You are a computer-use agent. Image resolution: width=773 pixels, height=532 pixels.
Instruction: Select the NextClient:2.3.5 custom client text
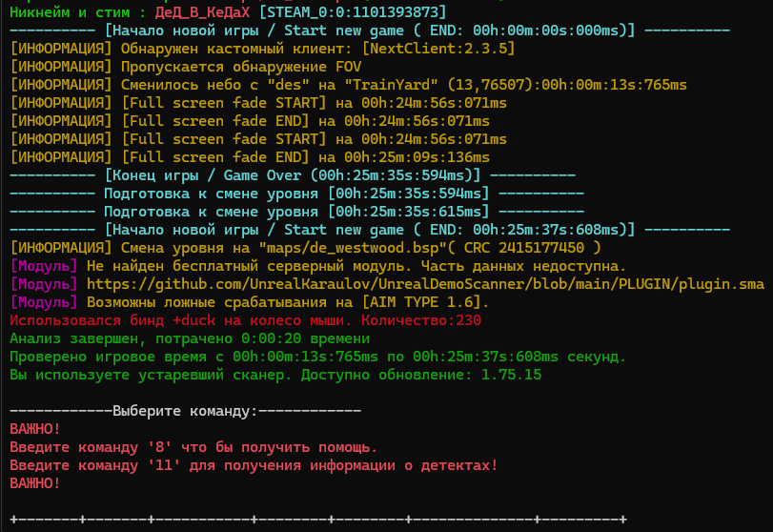tap(442, 48)
